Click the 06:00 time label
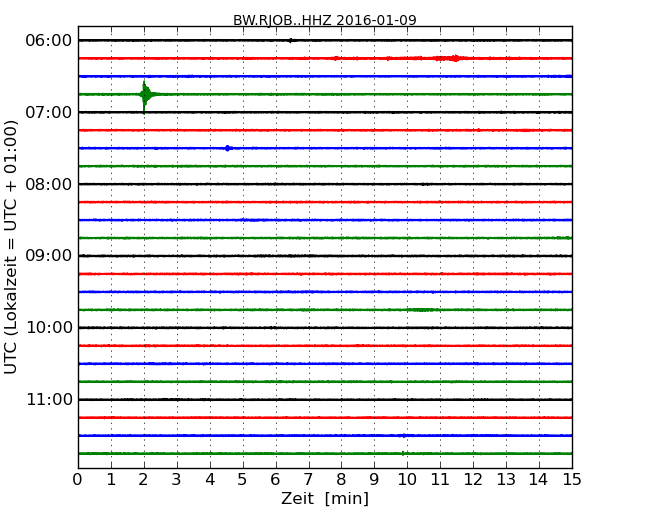This screenshot has width=650, height=520. pyautogui.click(x=49, y=41)
